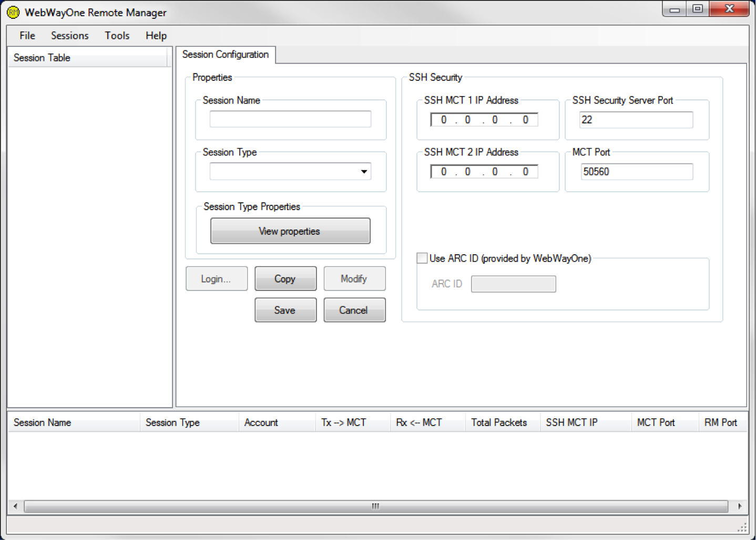Screen dimensions: 756x540
Task: Click the Save button
Action: point(285,310)
